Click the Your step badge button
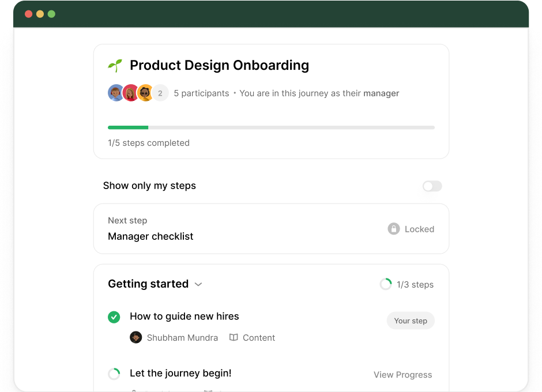The height and width of the screenshot is (392, 542). (x=411, y=321)
